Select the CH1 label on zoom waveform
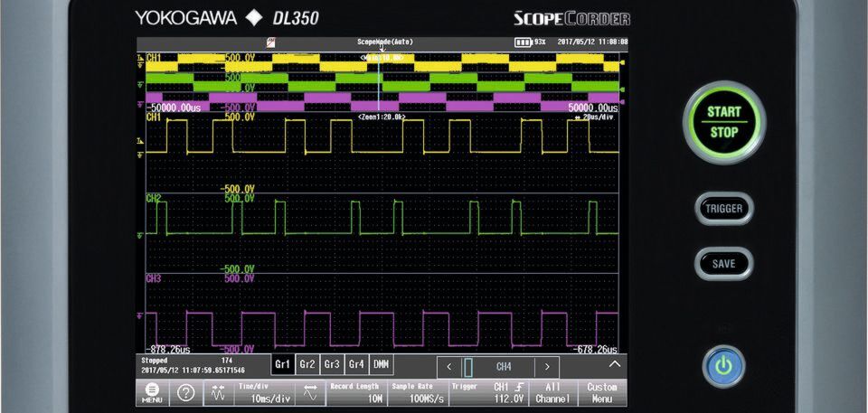868x413 pixels. click(154, 117)
